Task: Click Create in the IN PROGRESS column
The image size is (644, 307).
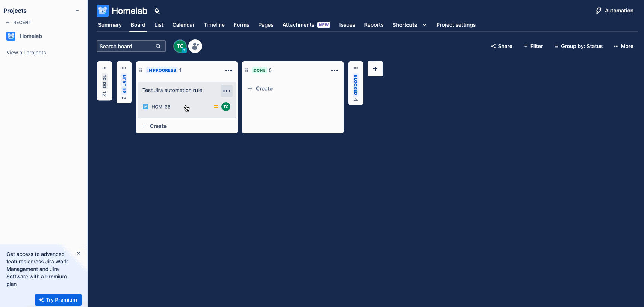Action: point(154,126)
